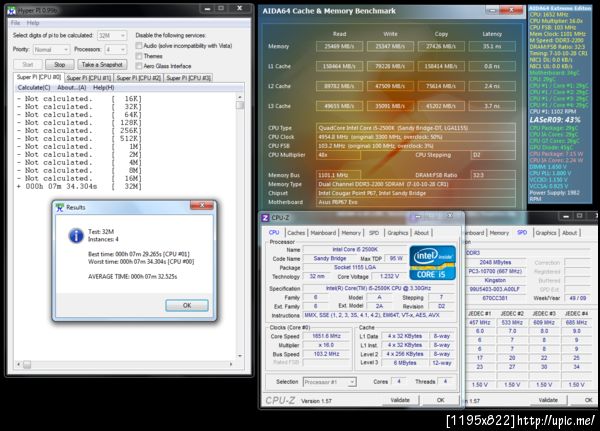Open the Calculate(C) menu

click(34, 88)
